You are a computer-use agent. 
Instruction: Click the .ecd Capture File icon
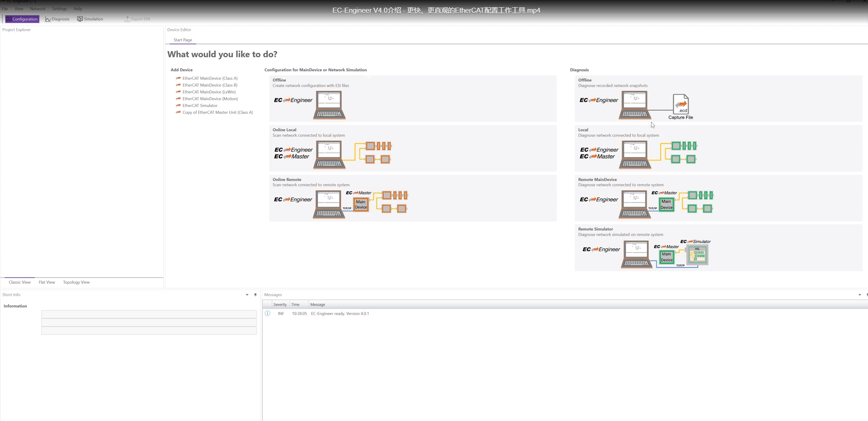point(681,104)
